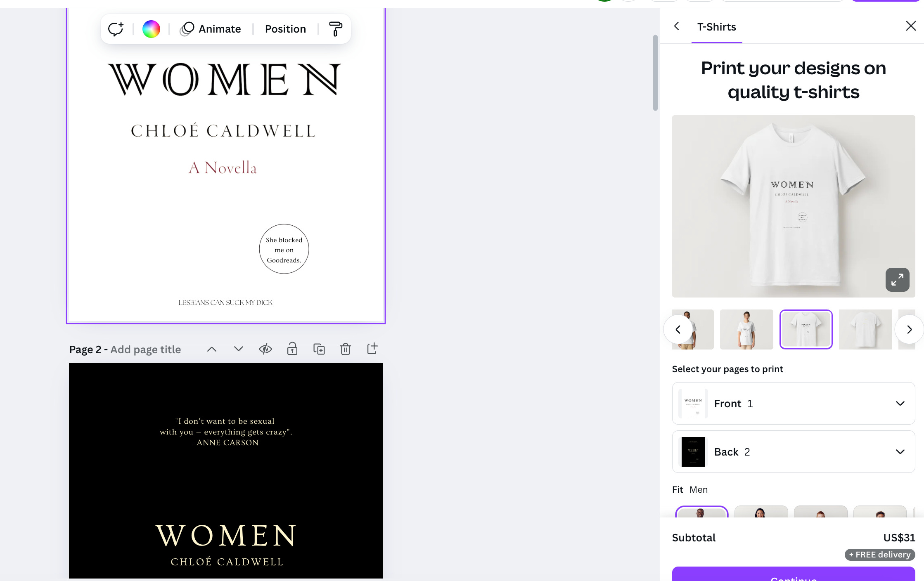The width and height of the screenshot is (924, 581).
Task: Choose the fourth fit option thumbnail
Action: (880, 512)
